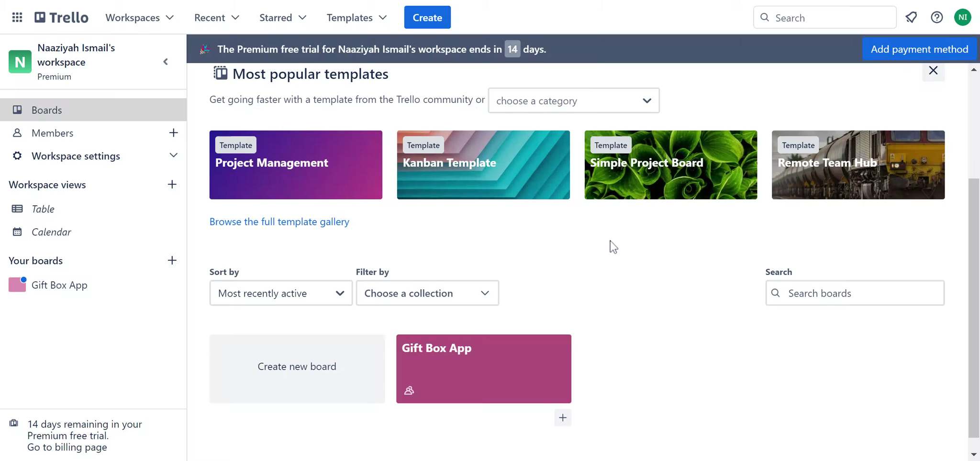Click the scrollbar down arrow
The width and height of the screenshot is (980, 461).
[x=974, y=455]
